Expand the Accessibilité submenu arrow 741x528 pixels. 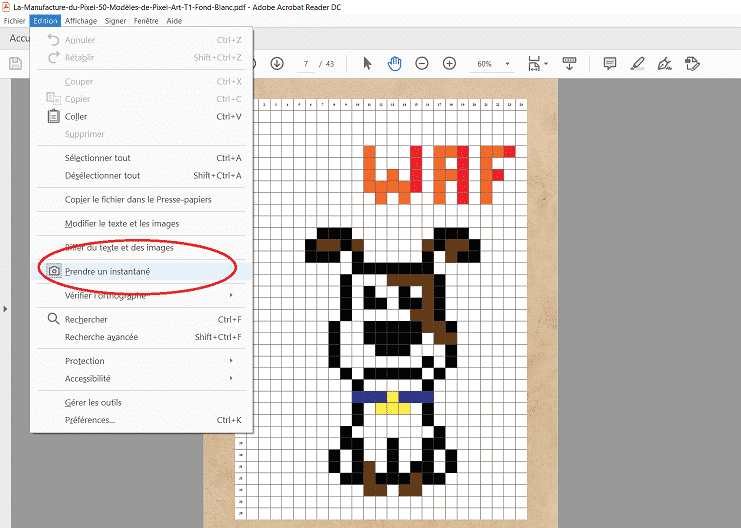pyautogui.click(x=231, y=378)
